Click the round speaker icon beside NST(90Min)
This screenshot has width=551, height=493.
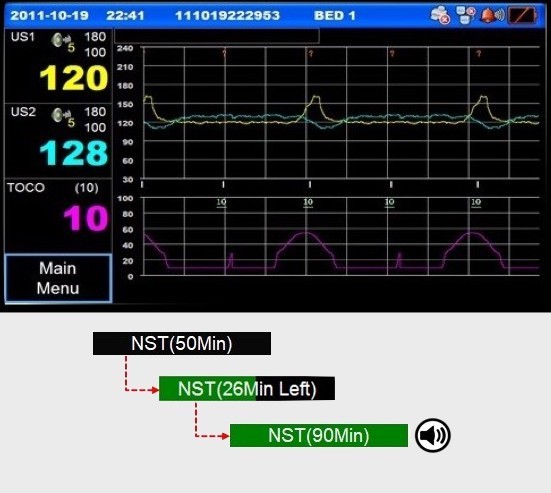point(433,435)
